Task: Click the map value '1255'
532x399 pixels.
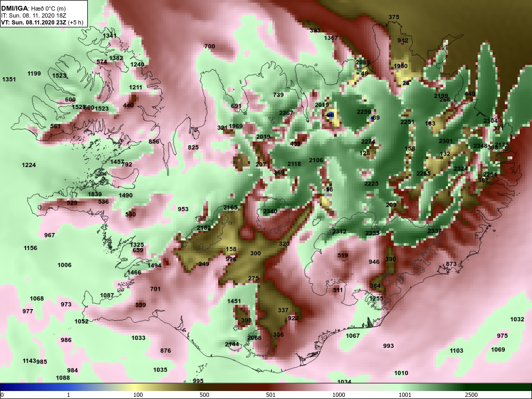Action: pyautogui.click(x=376, y=298)
